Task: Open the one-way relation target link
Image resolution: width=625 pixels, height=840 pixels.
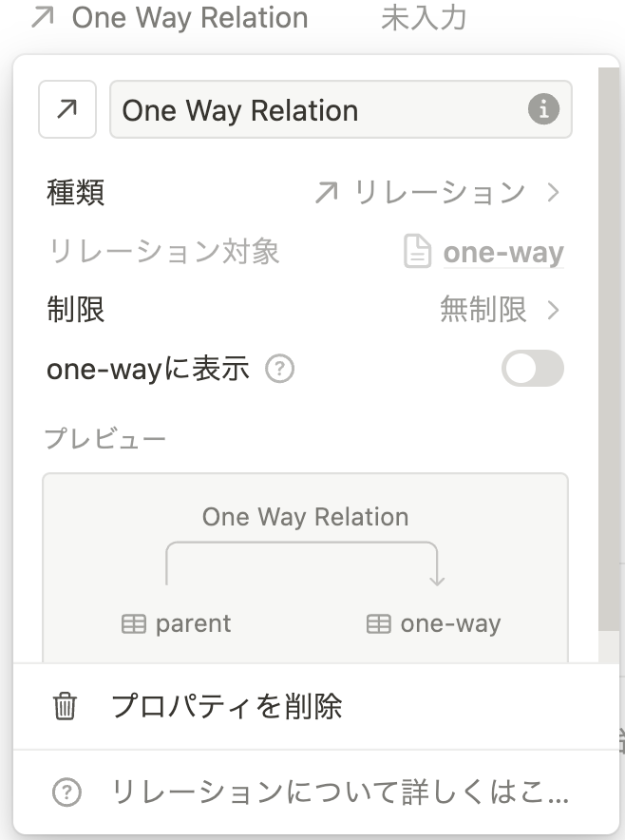Action: (x=502, y=252)
